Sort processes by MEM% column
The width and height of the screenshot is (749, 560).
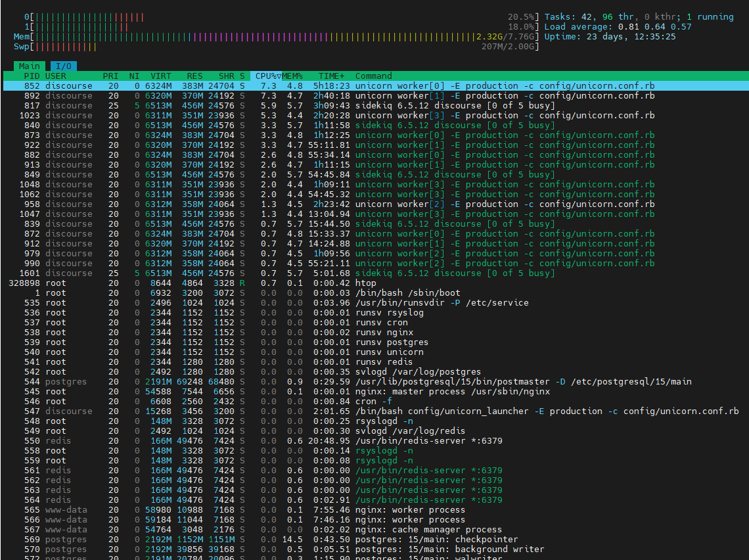tap(292, 76)
